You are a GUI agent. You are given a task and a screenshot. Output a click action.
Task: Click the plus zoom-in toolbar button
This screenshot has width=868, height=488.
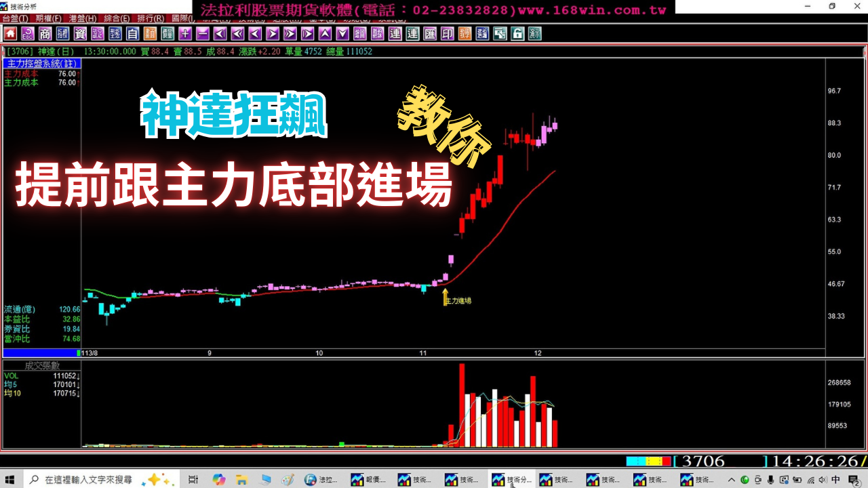click(x=185, y=34)
